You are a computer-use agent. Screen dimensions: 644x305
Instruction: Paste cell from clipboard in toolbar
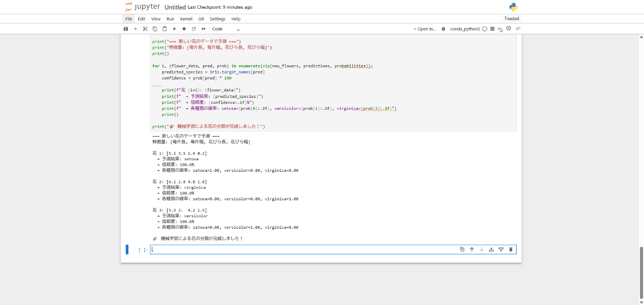point(165,29)
